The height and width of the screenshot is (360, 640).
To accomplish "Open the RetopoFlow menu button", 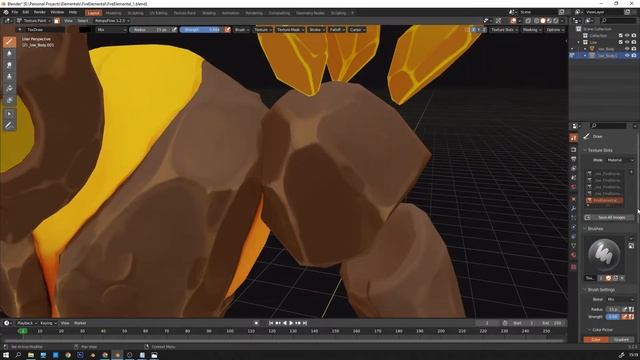I will point(111,20).
